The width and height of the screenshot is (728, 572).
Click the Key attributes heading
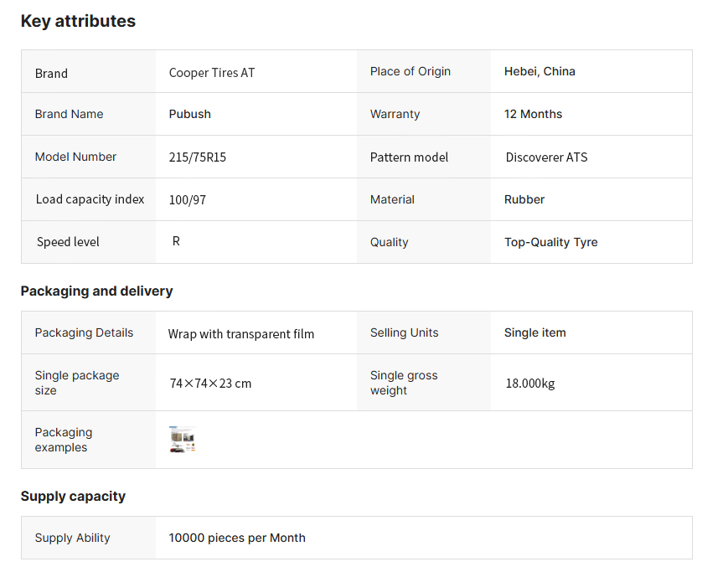(78, 22)
